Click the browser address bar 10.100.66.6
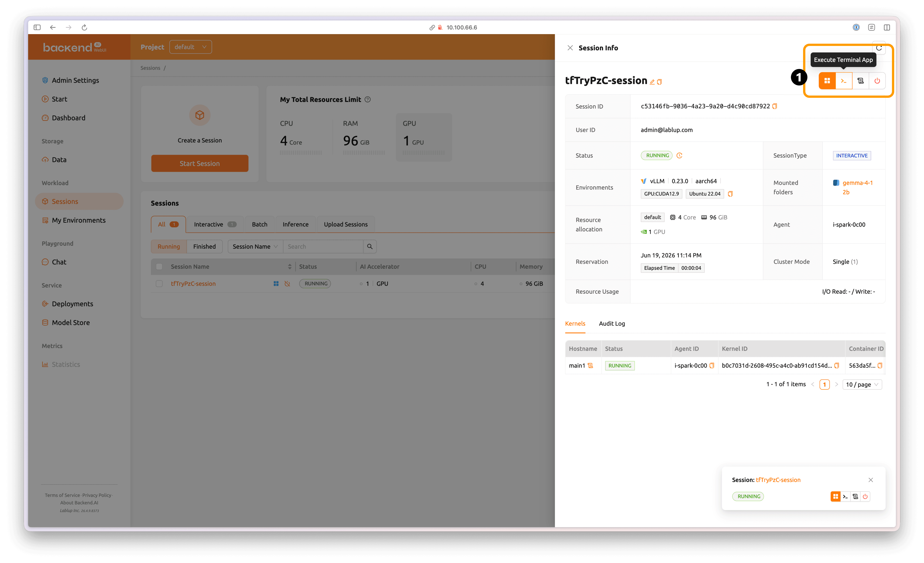The width and height of the screenshot is (924, 563). click(x=462, y=27)
